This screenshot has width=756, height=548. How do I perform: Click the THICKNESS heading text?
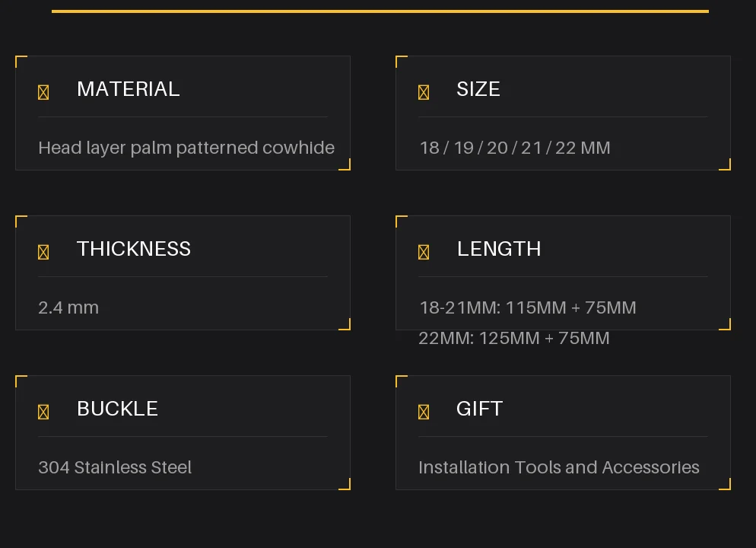pos(134,249)
